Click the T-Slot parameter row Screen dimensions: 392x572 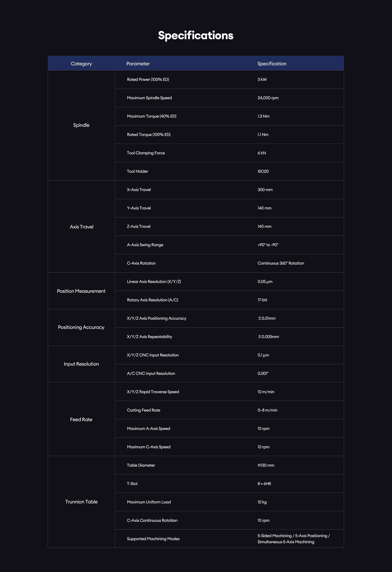pyautogui.click(x=229, y=484)
